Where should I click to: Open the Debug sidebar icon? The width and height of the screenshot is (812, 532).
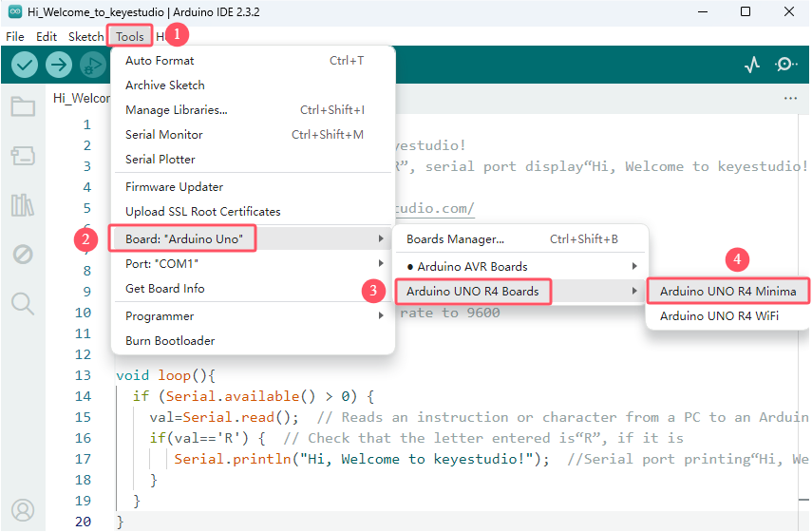coord(23,255)
